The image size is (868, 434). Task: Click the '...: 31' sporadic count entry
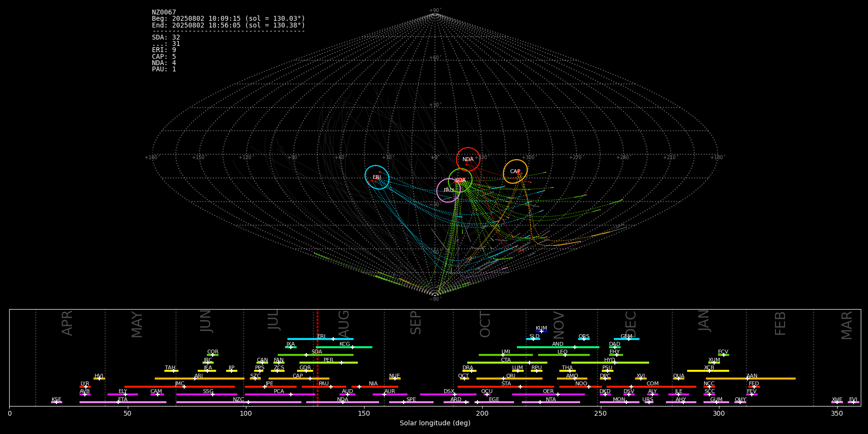[166, 44]
